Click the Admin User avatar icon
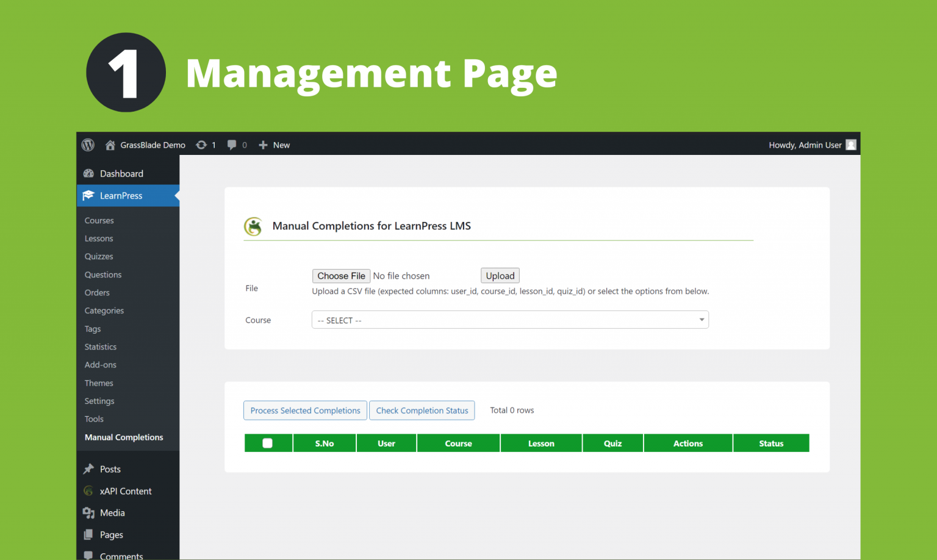This screenshot has width=937, height=560. point(850,145)
